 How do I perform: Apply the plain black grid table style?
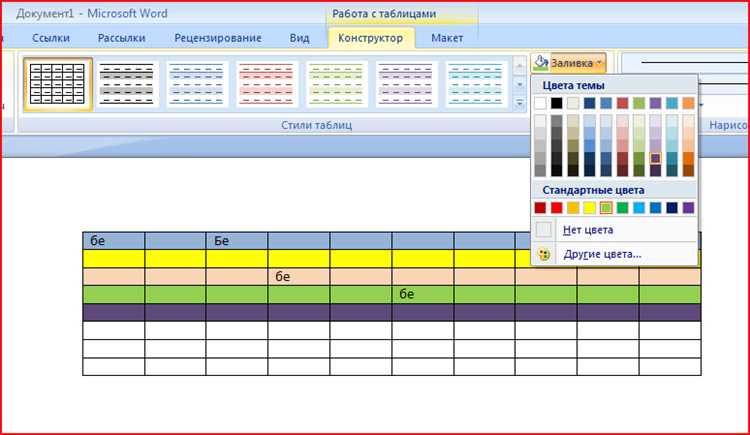(57, 84)
